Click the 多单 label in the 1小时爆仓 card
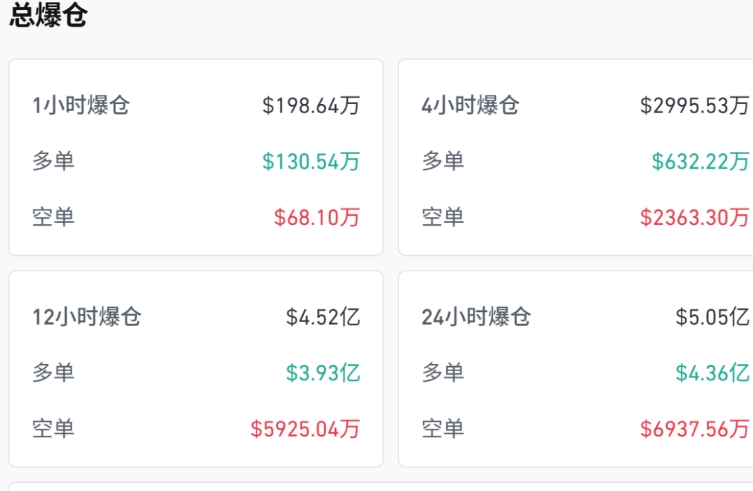The width and height of the screenshot is (753, 491). pos(53,161)
